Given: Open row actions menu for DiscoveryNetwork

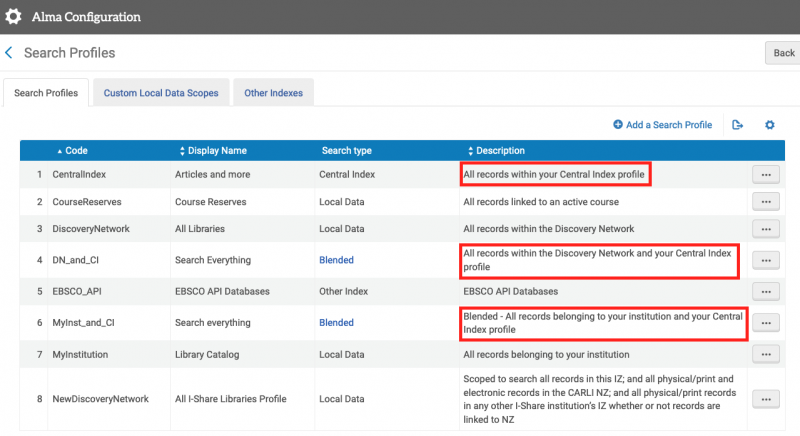Looking at the screenshot, I should 766,229.
